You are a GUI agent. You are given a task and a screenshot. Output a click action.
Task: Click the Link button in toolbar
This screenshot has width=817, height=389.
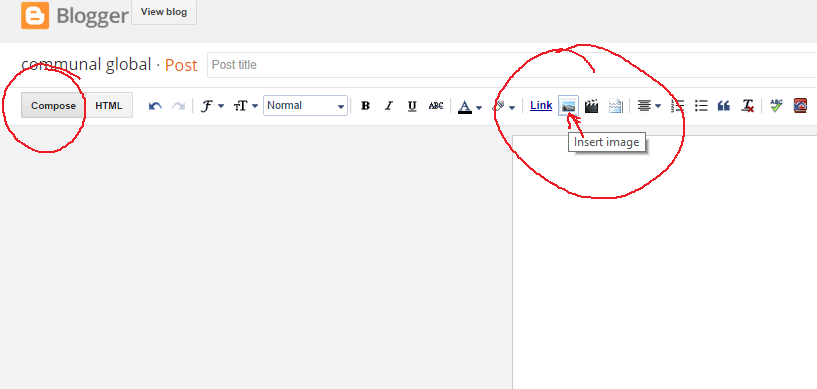[x=541, y=106]
